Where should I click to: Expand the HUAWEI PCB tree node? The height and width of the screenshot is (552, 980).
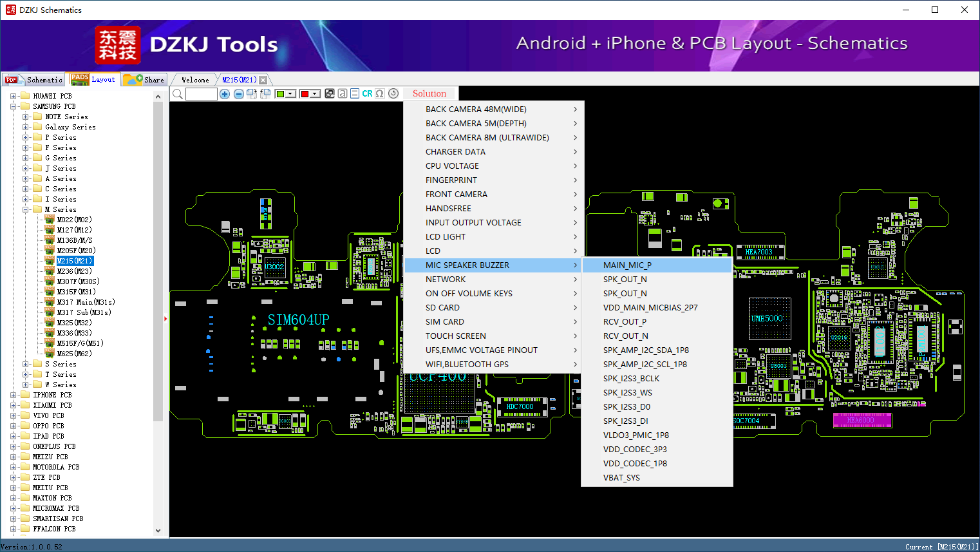pos(14,96)
